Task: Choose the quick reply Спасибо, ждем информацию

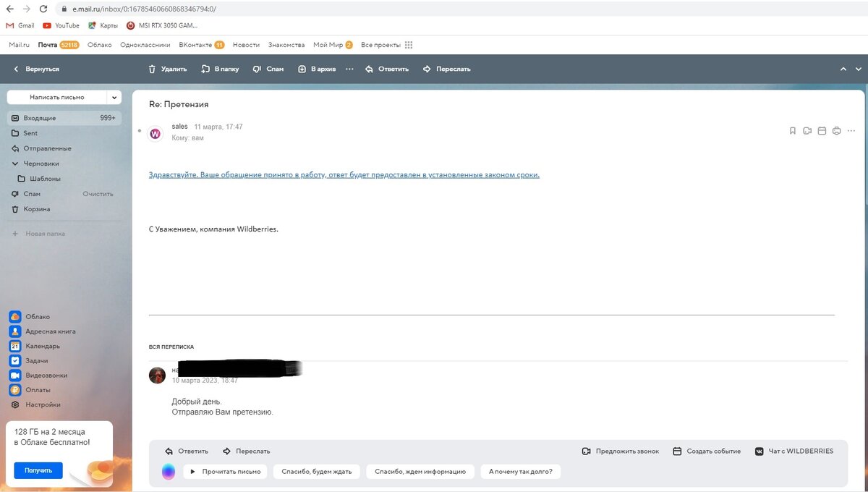Action: 420,472
